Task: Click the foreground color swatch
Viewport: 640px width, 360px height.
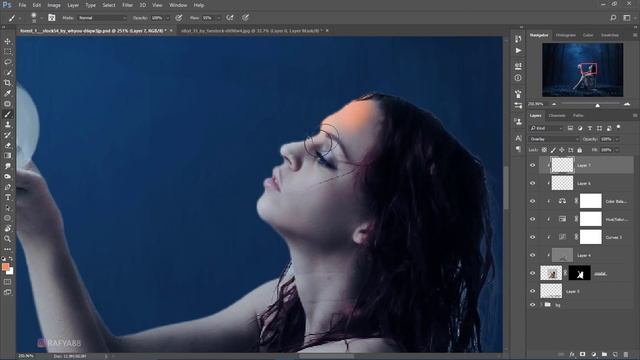Action: [x=5, y=267]
